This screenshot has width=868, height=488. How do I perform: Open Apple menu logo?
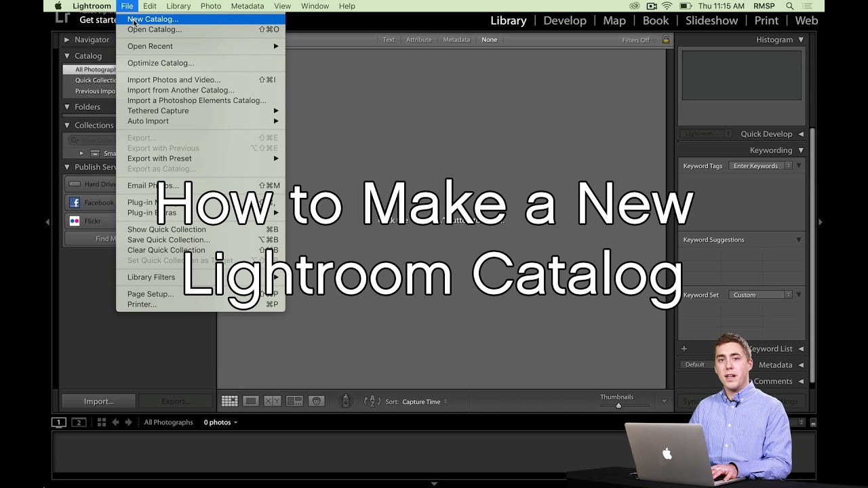[58, 6]
